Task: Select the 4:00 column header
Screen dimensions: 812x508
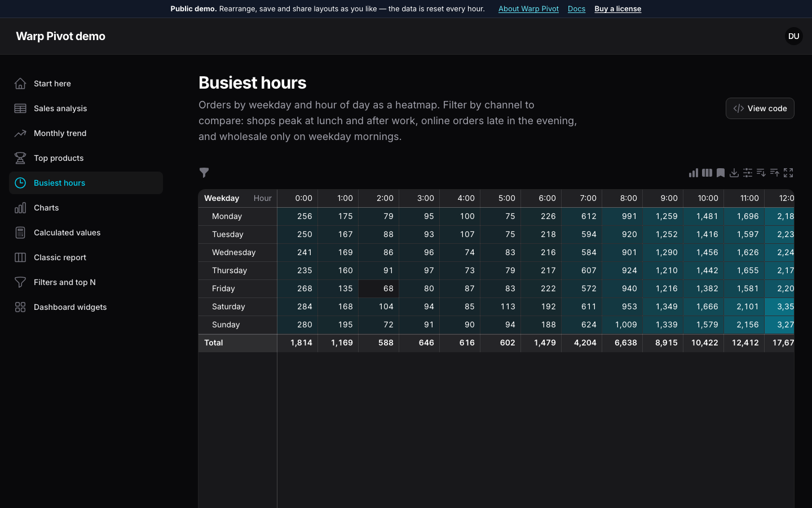Action: [460, 198]
